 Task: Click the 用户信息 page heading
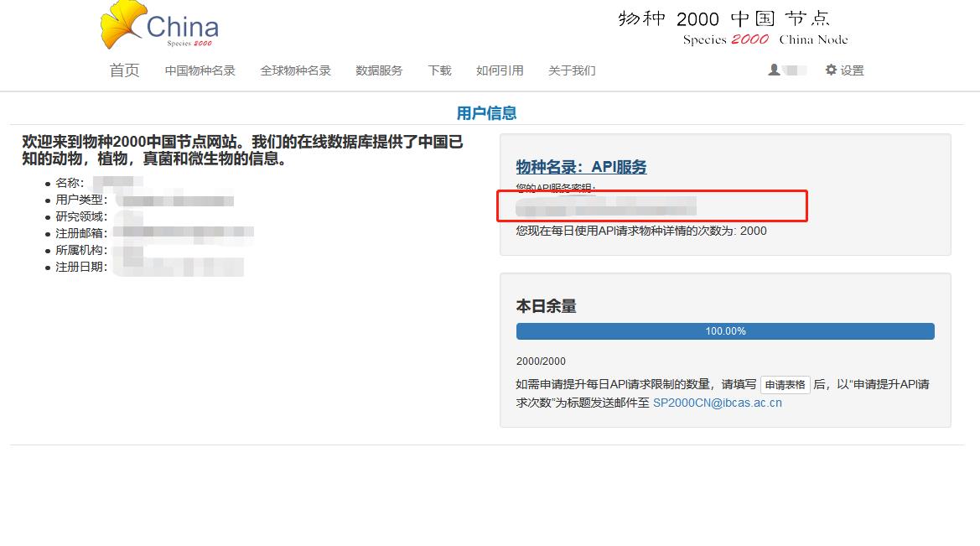(x=486, y=113)
